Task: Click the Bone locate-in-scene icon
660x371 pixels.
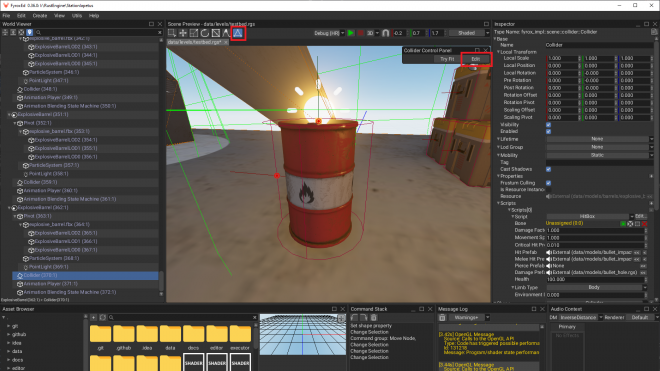Action: pos(630,224)
